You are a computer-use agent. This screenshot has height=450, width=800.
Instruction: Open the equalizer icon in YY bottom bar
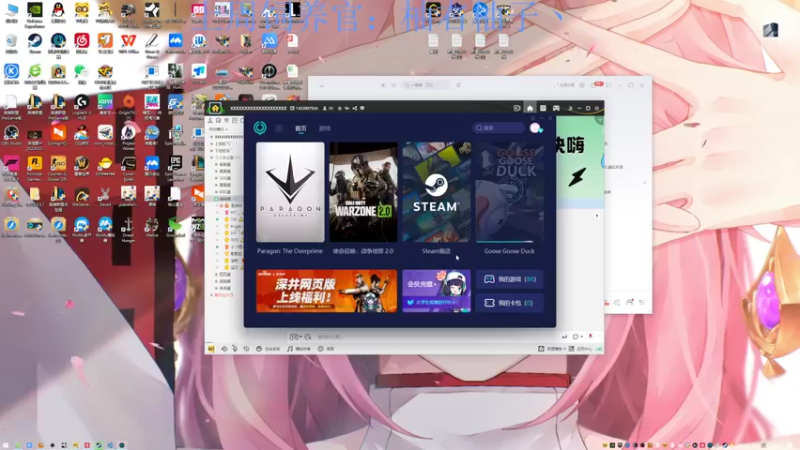[x=246, y=349]
